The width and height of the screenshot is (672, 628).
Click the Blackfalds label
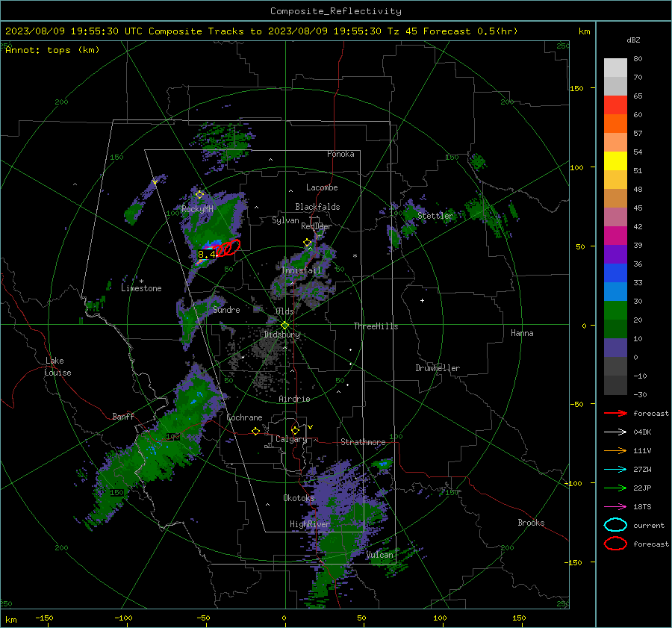point(317,207)
